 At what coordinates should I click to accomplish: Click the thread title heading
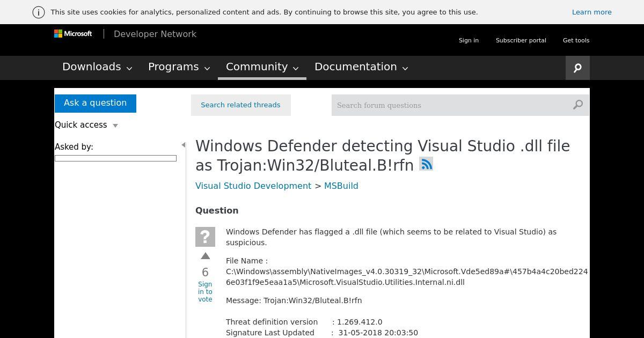pos(383,156)
